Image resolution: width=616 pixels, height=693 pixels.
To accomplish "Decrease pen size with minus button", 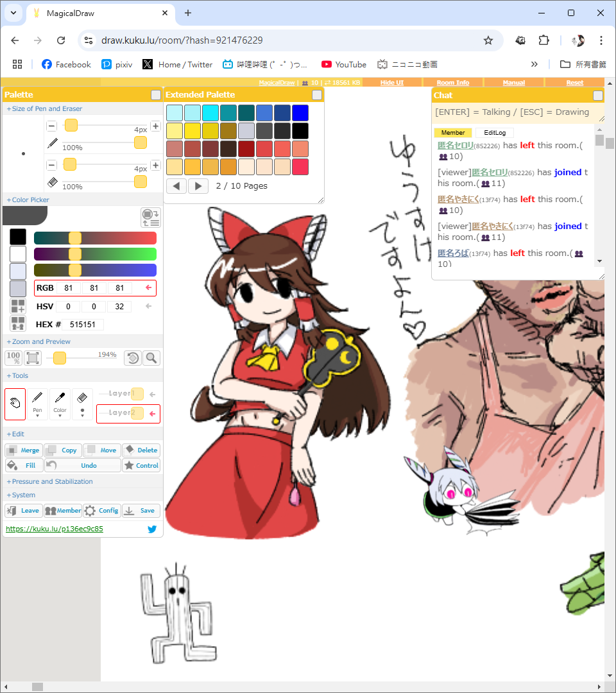I will (x=52, y=126).
